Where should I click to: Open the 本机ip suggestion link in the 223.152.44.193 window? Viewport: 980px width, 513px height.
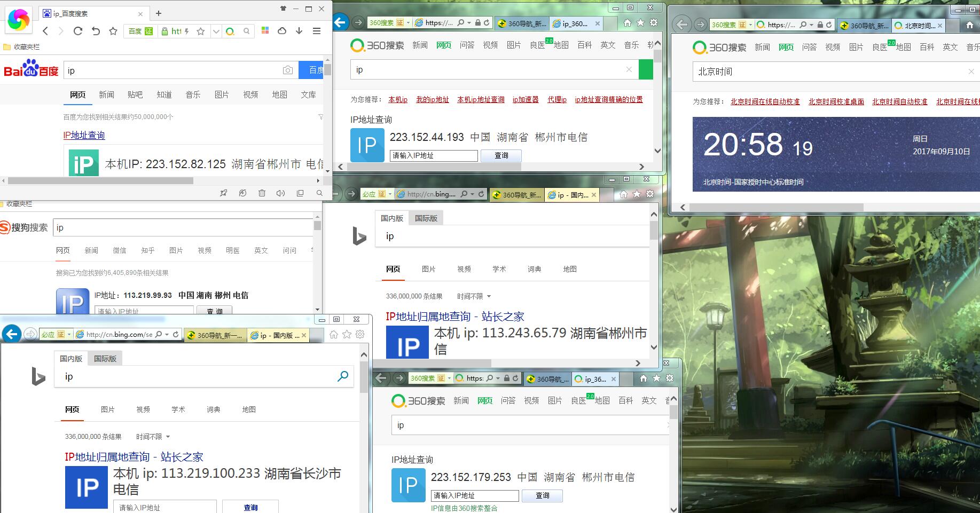point(398,99)
